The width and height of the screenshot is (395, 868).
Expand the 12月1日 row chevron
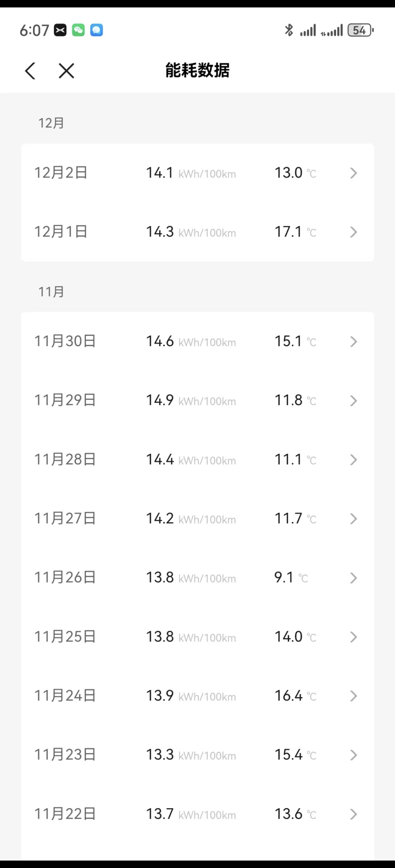(353, 232)
